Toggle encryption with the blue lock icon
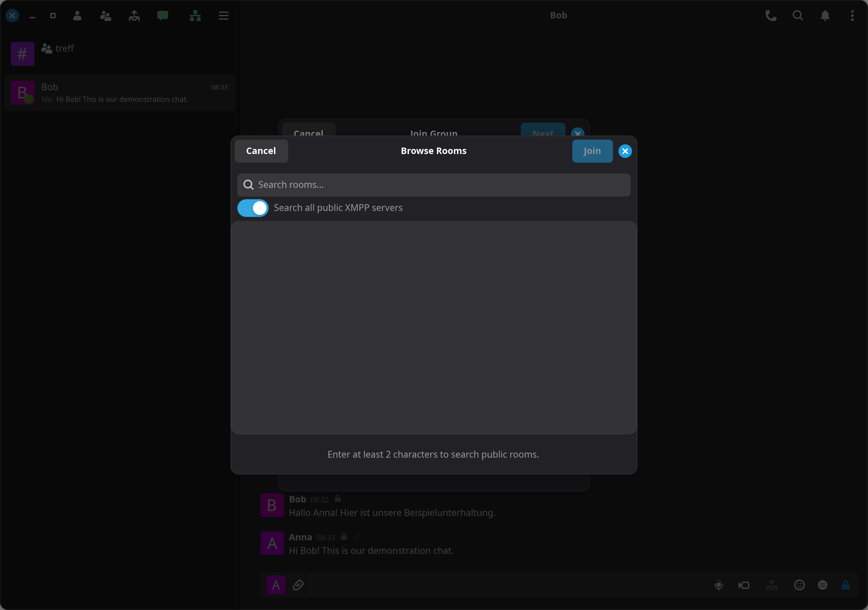 (846, 585)
